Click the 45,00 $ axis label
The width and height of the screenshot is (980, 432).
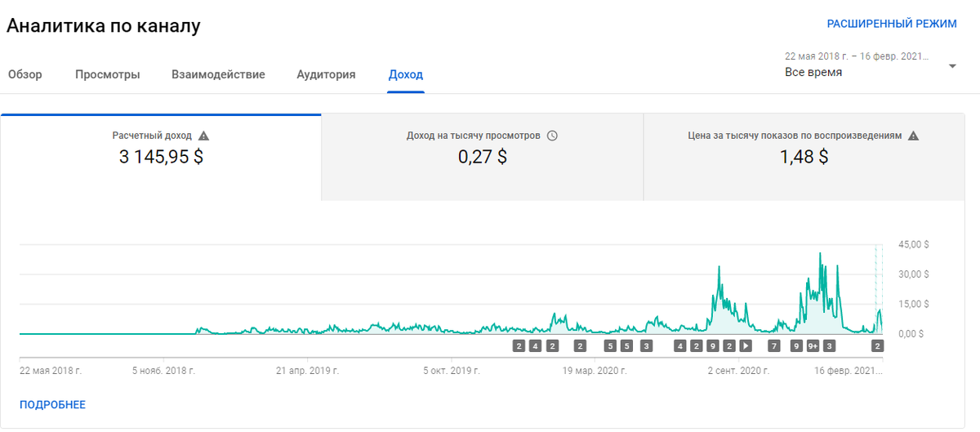coord(914,244)
